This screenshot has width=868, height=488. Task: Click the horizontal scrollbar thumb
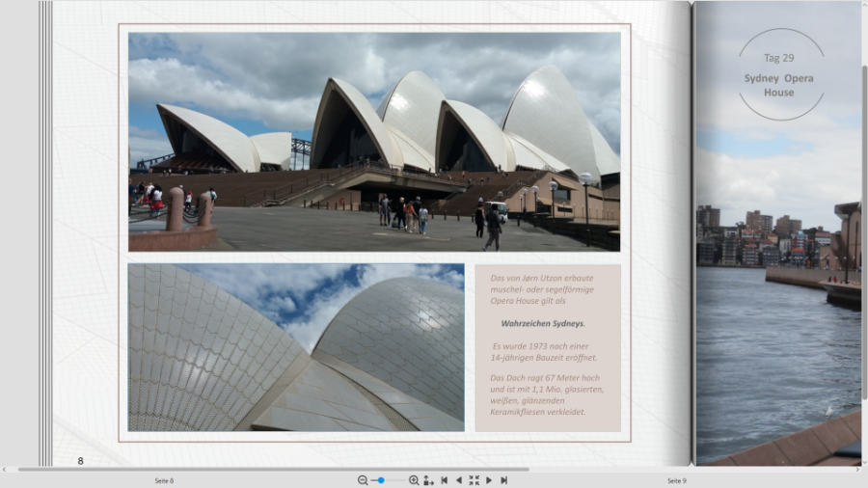pos(270,470)
